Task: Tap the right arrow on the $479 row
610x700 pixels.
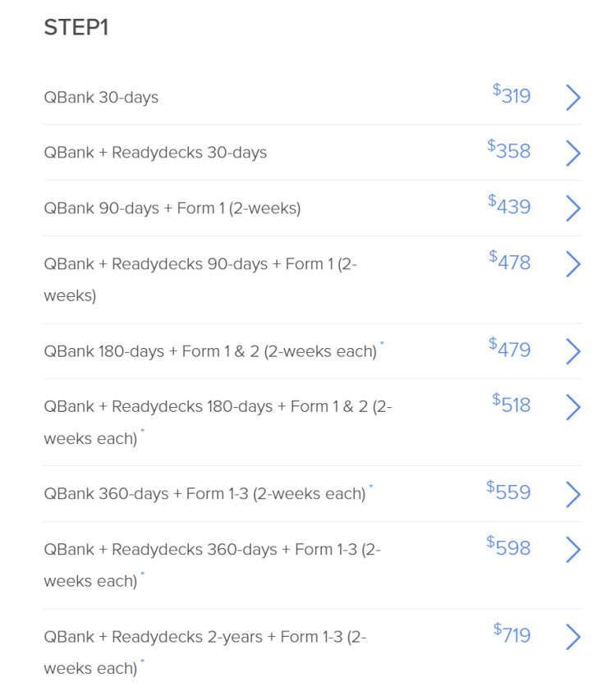Action: (573, 351)
